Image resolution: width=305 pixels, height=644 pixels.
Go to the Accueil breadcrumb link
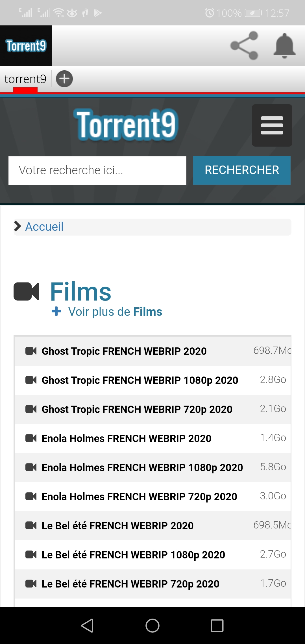pos(44,227)
